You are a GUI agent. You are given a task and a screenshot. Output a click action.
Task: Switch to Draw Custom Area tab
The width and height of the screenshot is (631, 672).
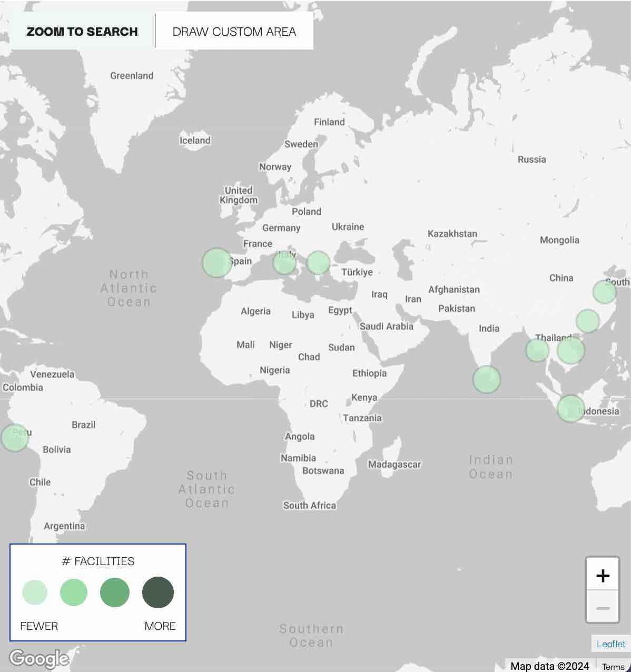(x=234, y=32)
